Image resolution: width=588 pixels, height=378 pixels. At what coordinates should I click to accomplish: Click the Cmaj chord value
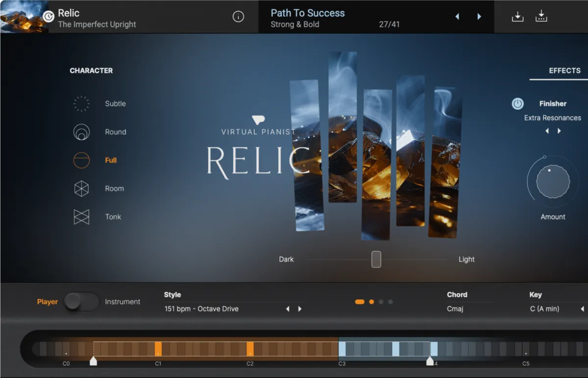[455, 309]
